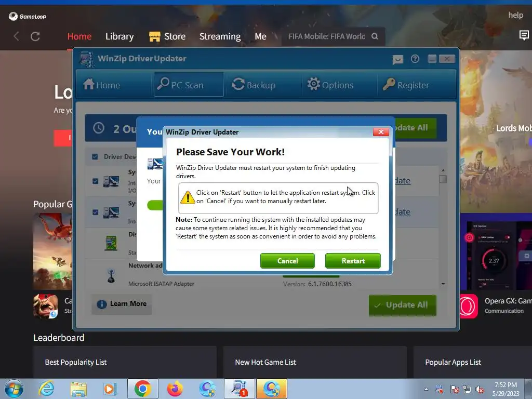Click the muted volume icon in the system tray
The width and height of the screenshot is (532, 399).
480,390
